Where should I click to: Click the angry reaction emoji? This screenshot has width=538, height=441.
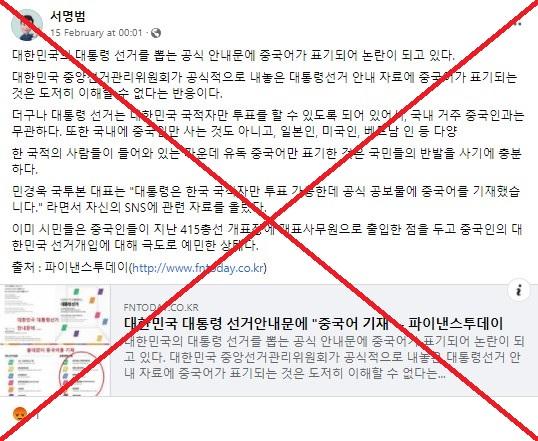click(x=20, y=415)
